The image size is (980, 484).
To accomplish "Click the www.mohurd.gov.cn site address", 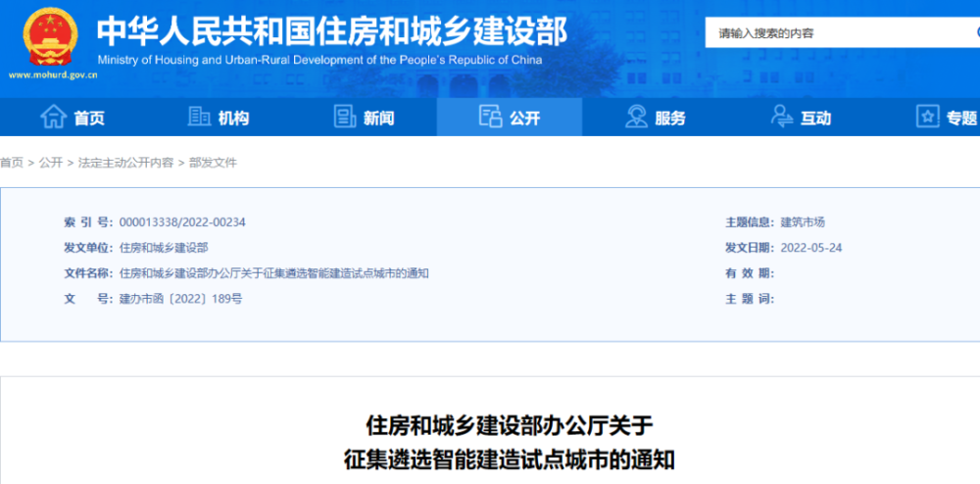I will coord(53,76).
